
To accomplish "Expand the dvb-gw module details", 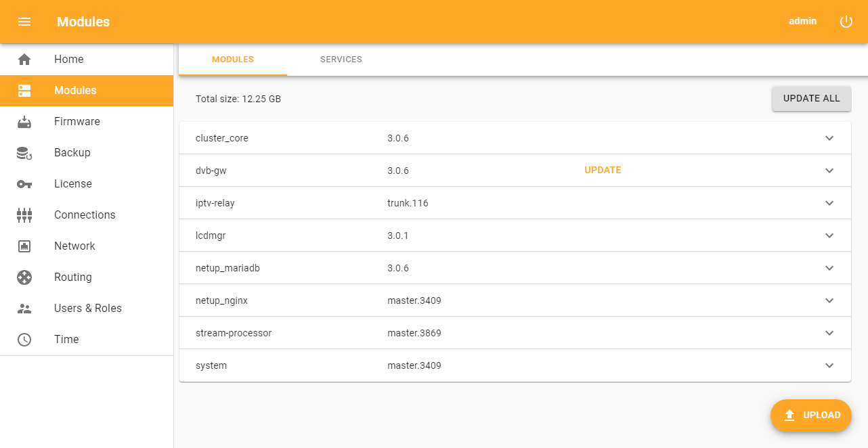I will coord(829,171).
